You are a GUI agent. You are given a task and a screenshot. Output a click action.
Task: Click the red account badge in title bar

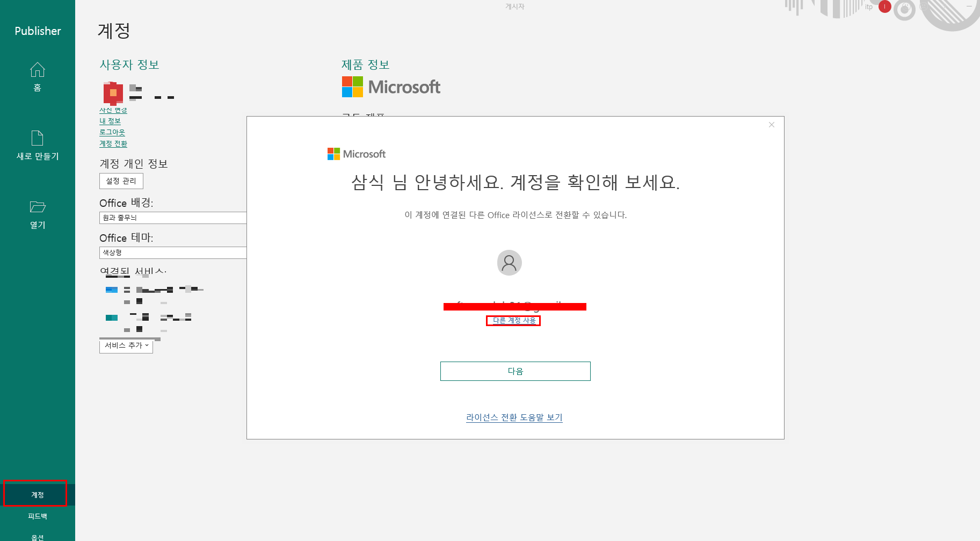tap(885, 7)
